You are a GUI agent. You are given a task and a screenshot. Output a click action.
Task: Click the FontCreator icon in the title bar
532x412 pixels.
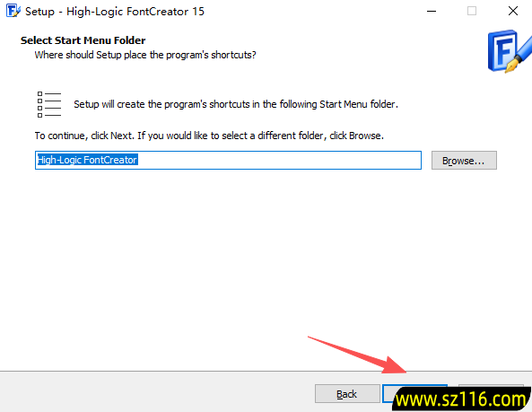(x=13, y=11)
